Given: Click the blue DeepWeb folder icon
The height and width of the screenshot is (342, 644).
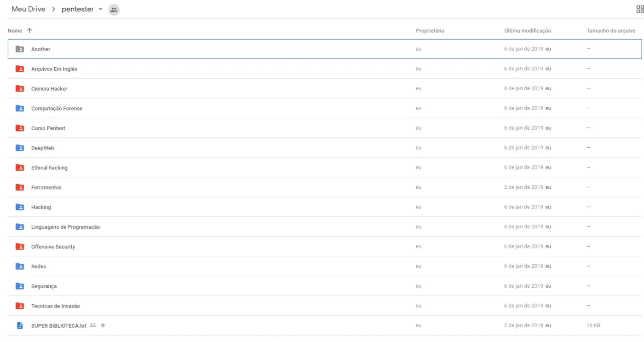Looking at the screenshot, I should [20, 148].
